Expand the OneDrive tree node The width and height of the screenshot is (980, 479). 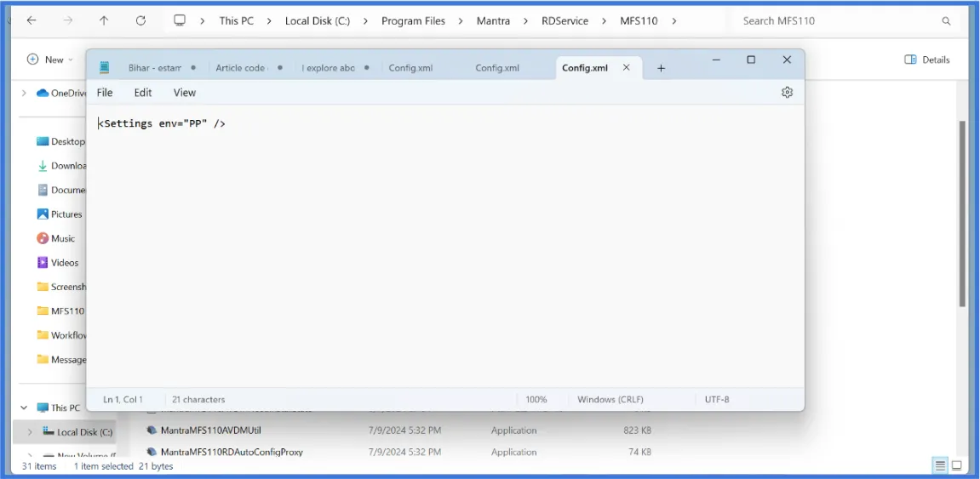pos(24,93)
